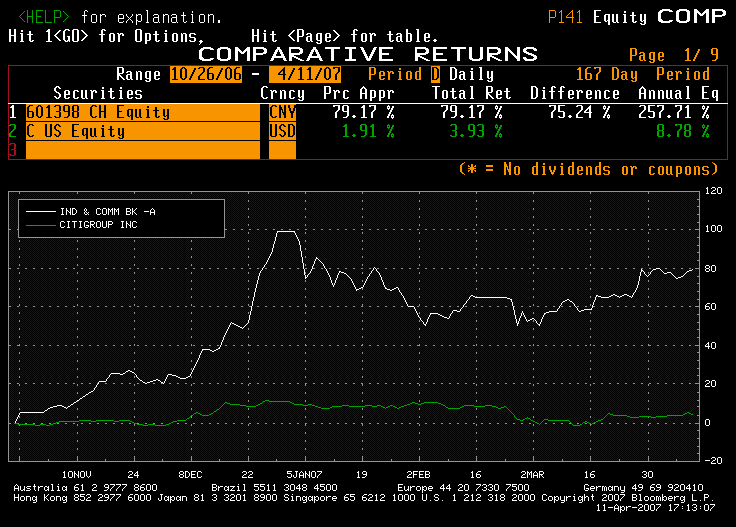Click the 167 Day Period label
This screenshot has height=527, width=736.
coord(643,74)
